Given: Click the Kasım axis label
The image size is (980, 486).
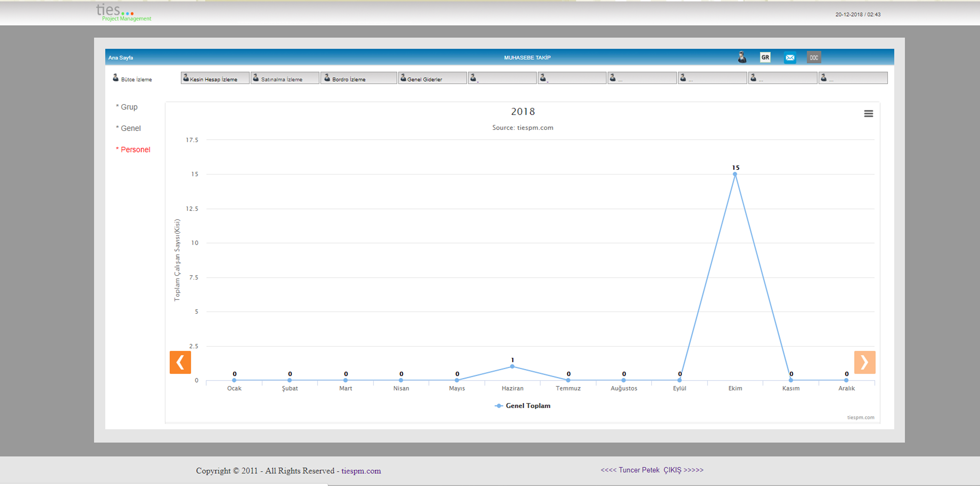Looking at the screenshot, I should point(790,388).
